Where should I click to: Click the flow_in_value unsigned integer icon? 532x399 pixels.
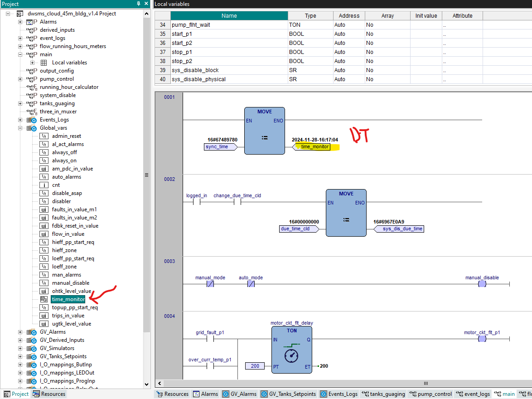coord(44,234)
